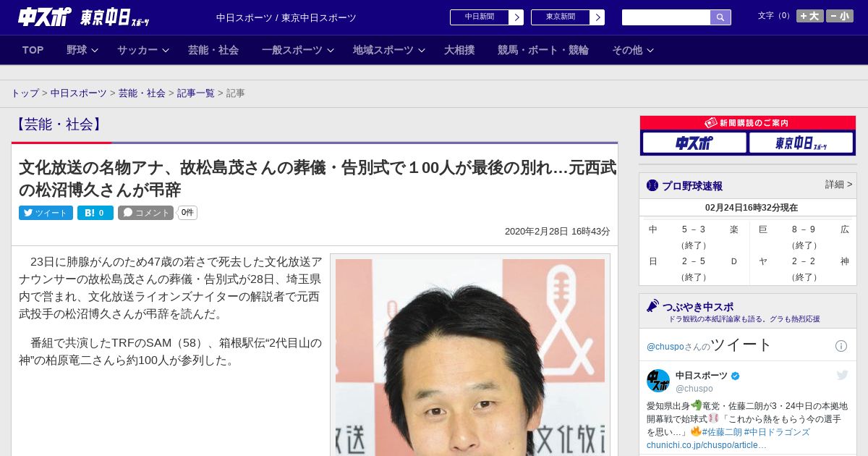Click the 東京中日スポーツ logo in the header

click(115, 17)
